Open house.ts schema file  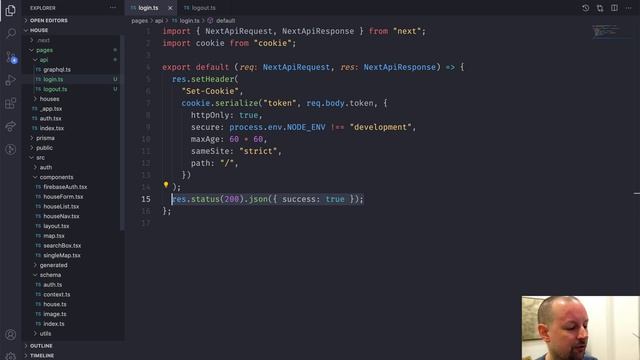tap(55, 304)
